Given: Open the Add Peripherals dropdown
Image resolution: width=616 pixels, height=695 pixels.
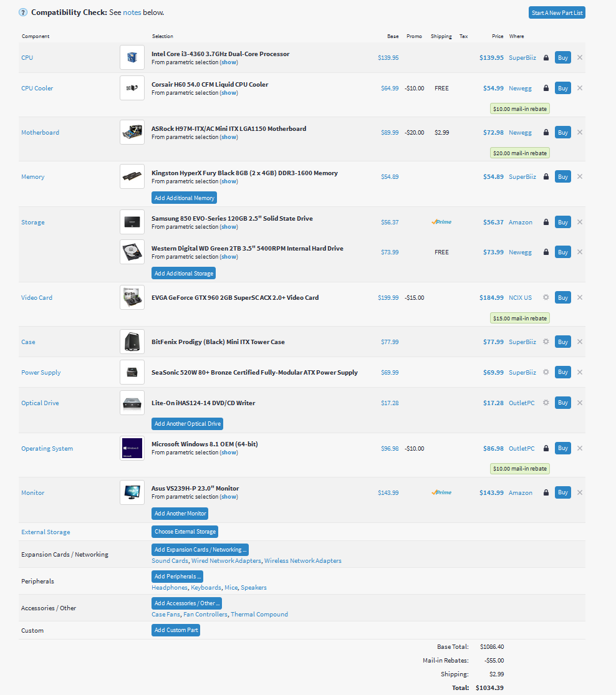Looking at the screenshot, I should pyautogui.click(x=178, y=577).
